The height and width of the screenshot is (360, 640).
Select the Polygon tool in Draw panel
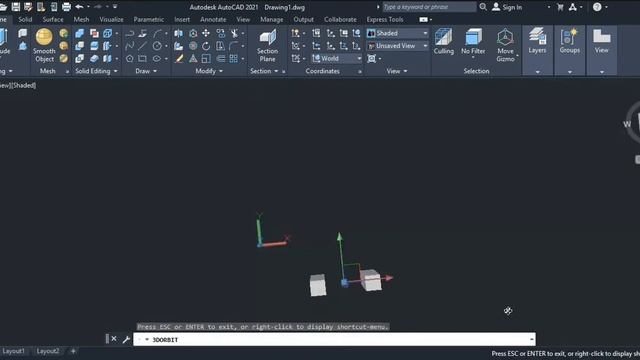[129, 59]
